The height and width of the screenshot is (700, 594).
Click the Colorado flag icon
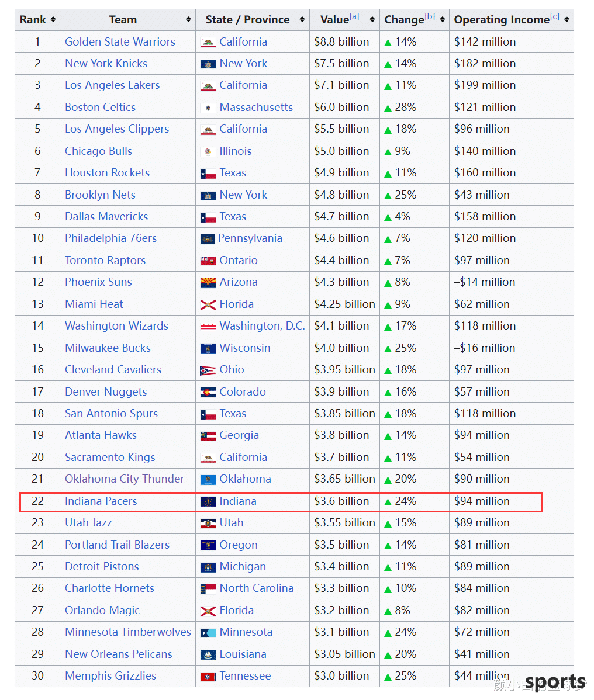[208, 392]
